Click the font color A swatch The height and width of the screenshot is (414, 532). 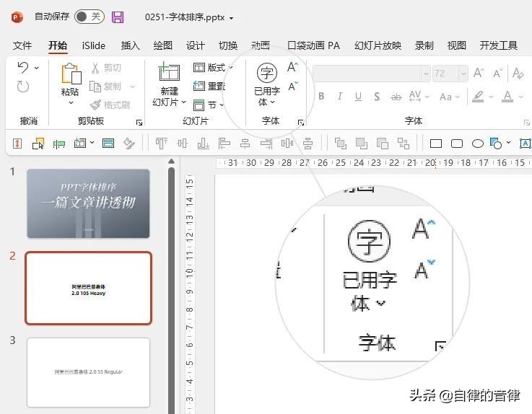[x=507, y=97]
